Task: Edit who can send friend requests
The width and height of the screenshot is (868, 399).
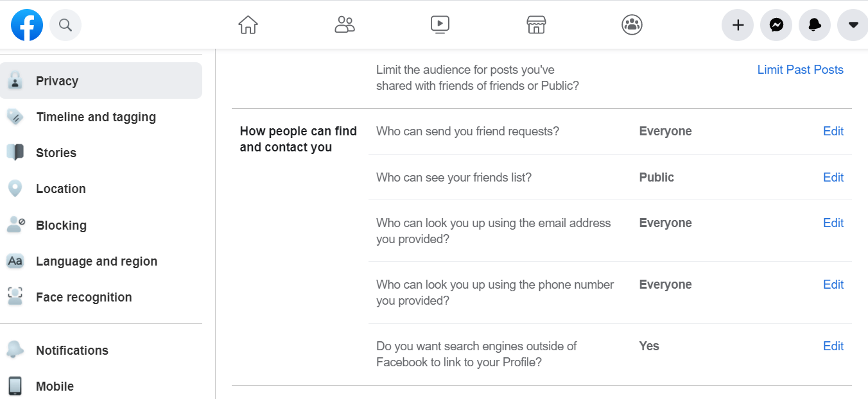Action: pos(833,132)
